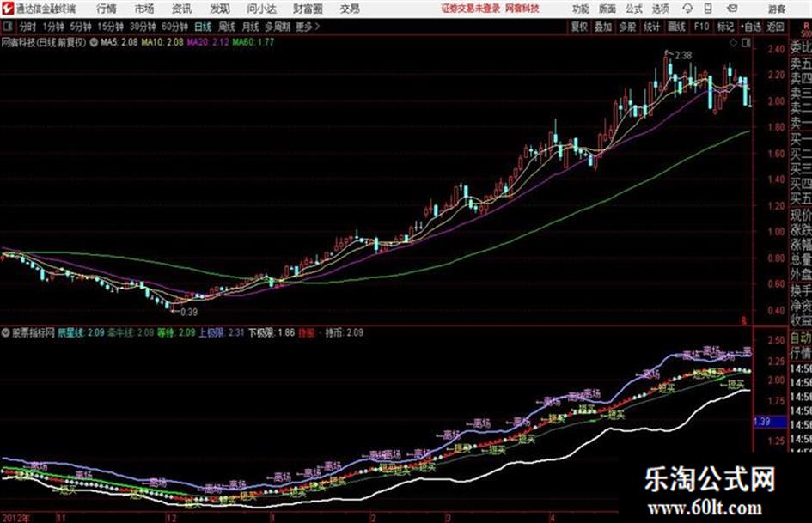The image size is (812, 523).
Task: Switch to 60分钟 chart period
Action: (x=174, y=27)
